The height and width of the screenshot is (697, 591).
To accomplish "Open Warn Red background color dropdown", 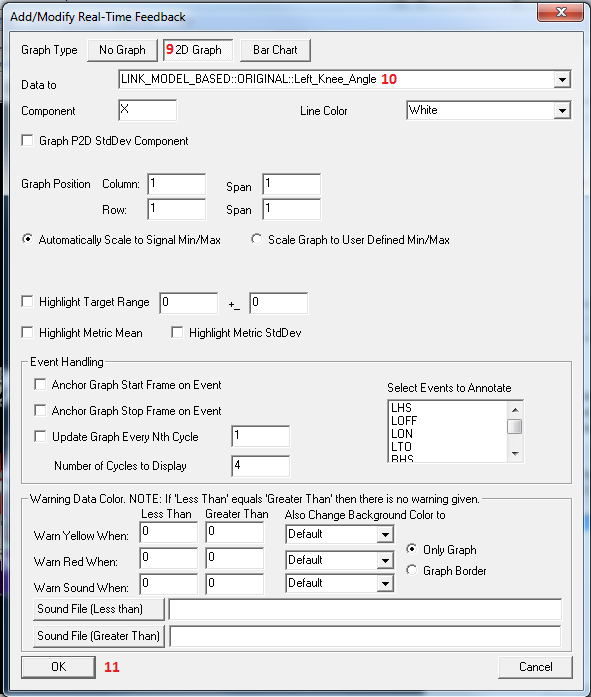I will click(385, 560).
